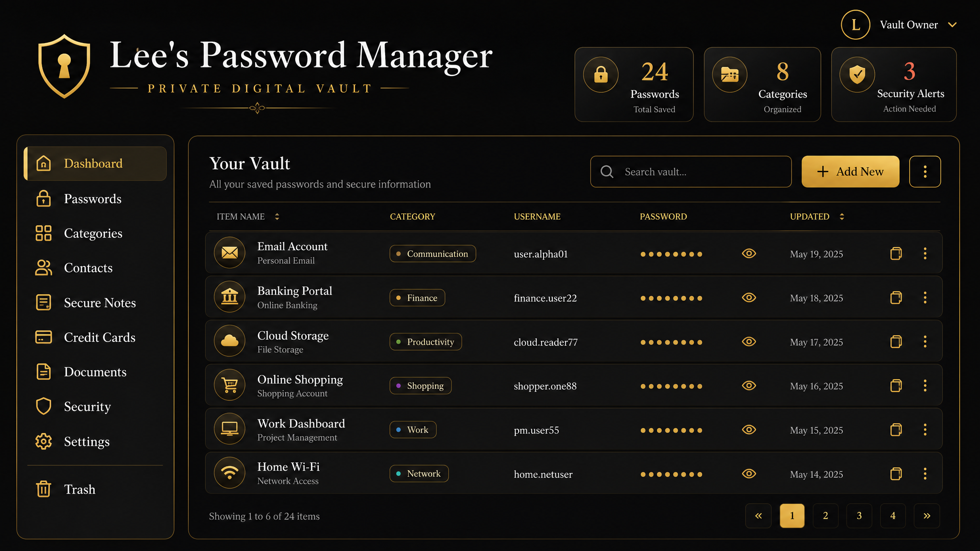Expand the Vault Owner account dropdown
The height and width of the screenshot is (551, 980).
(x=952, y=25)
